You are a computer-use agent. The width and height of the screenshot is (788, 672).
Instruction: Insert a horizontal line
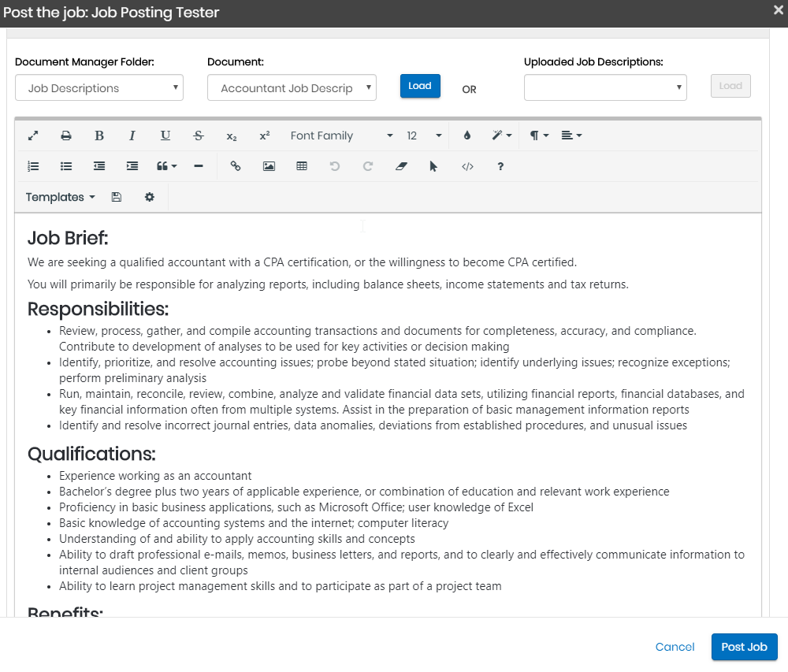tap(199, 166)
